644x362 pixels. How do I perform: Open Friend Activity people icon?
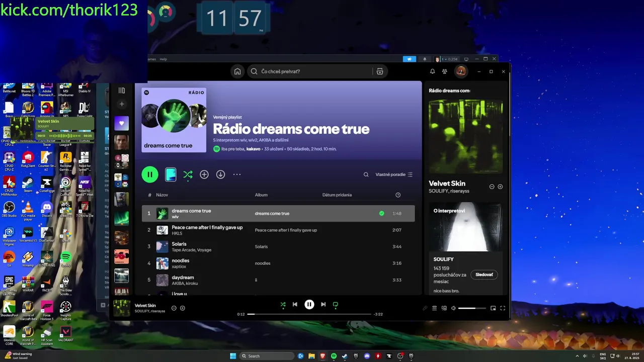point(445,71)
